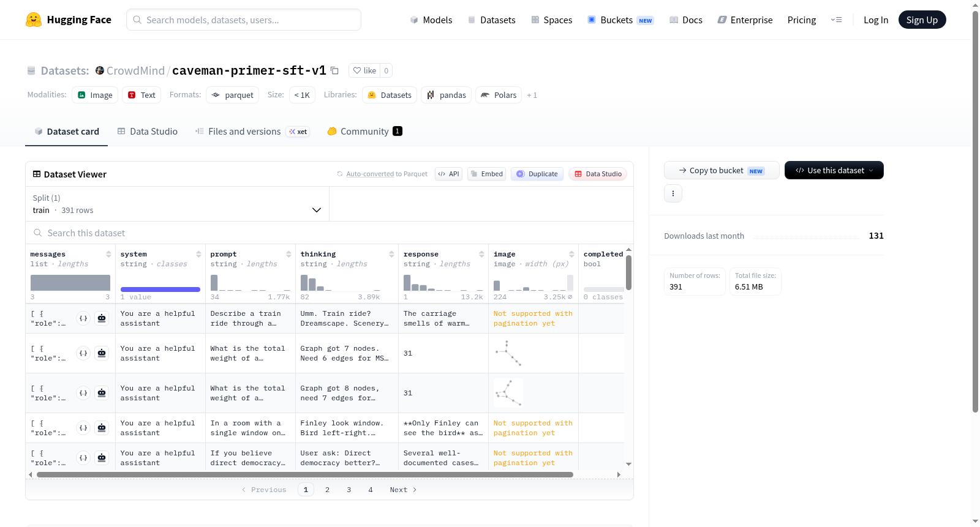The height and width of the screenshot is (527, 980).
Task: Go to page 4 of the dataset
Action: click(x=370, y=490)
